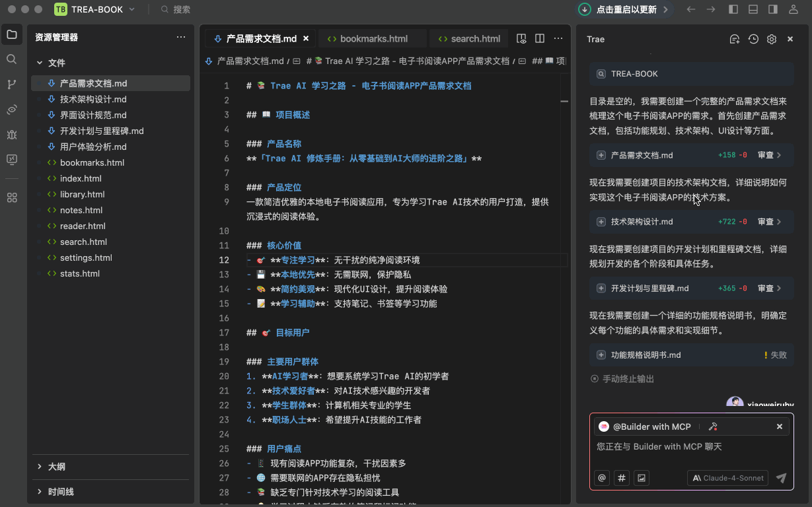Open the TREA-BOOK project dropdown

coord(95,9)
